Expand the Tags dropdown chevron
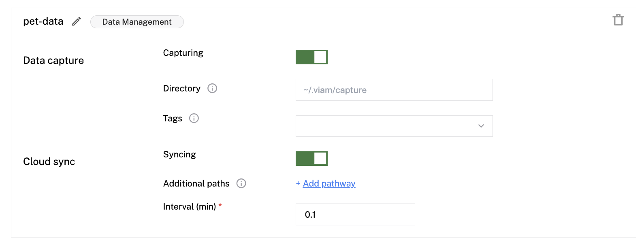 [481, 126]
